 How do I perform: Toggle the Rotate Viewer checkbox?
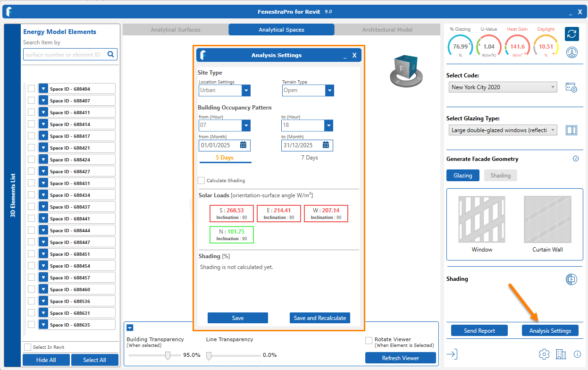(369, 340)
